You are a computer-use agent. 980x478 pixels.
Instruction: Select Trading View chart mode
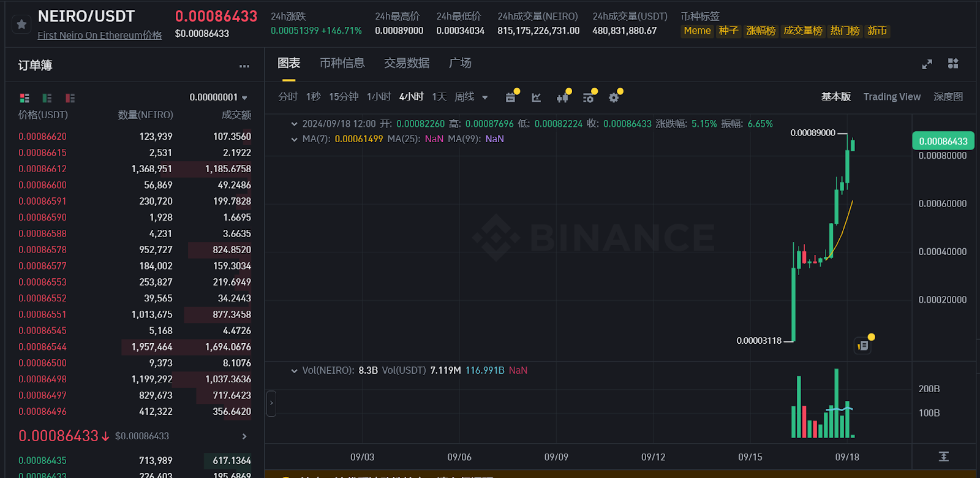892,97
